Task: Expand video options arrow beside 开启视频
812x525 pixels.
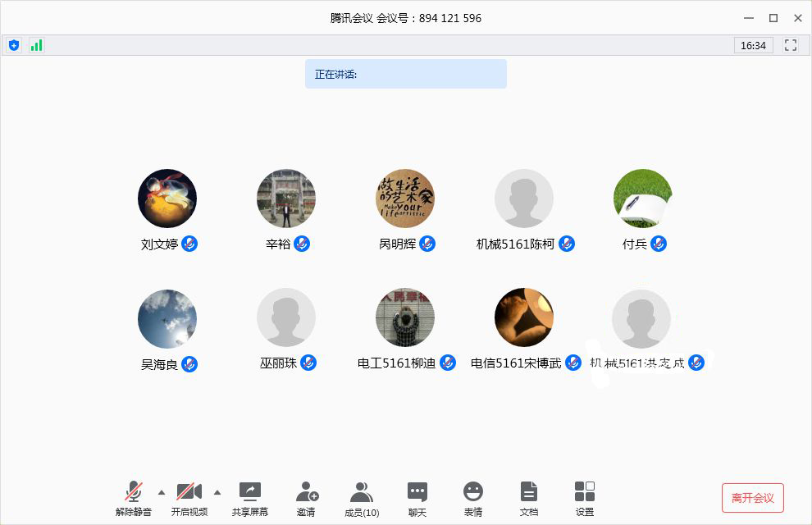Action: coord(217,492)
